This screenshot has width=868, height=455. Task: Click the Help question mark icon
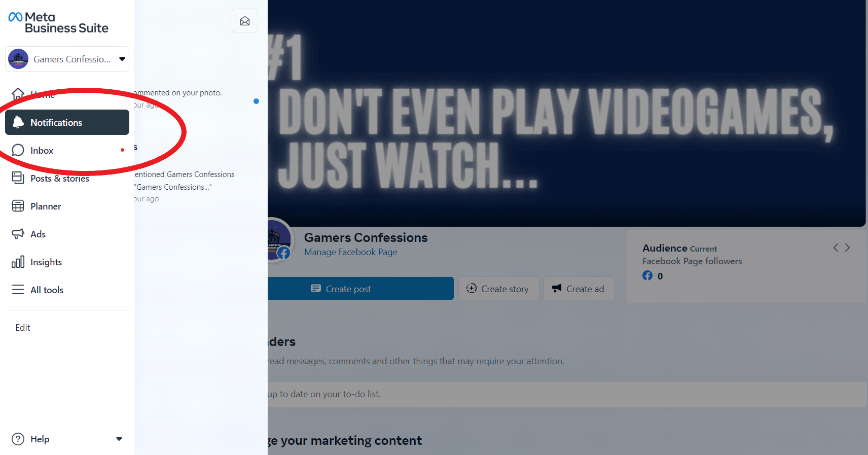point(18,439)
